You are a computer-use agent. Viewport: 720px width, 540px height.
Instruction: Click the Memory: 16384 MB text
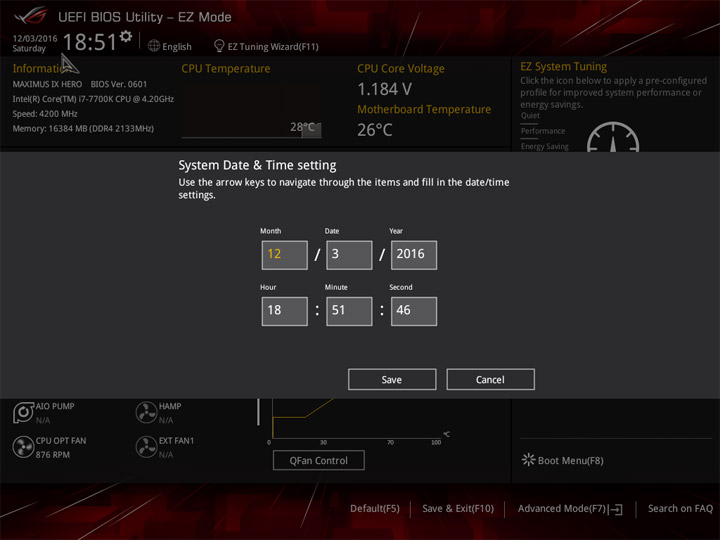tap(83, 129)
